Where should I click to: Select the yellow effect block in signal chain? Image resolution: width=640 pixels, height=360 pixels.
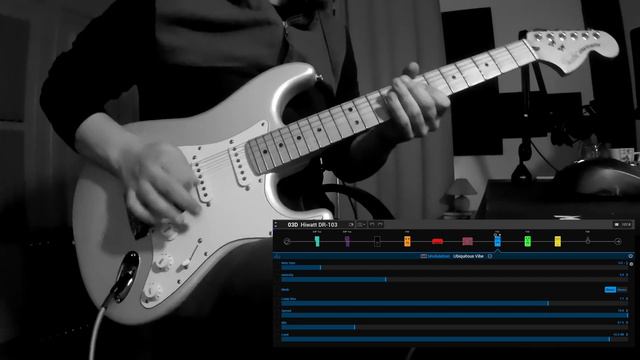(x=558, y=242)
